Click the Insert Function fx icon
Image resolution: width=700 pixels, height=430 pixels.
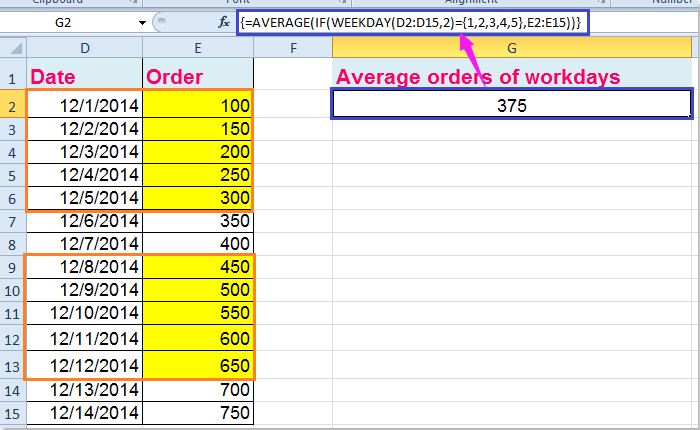pos(224,22)
